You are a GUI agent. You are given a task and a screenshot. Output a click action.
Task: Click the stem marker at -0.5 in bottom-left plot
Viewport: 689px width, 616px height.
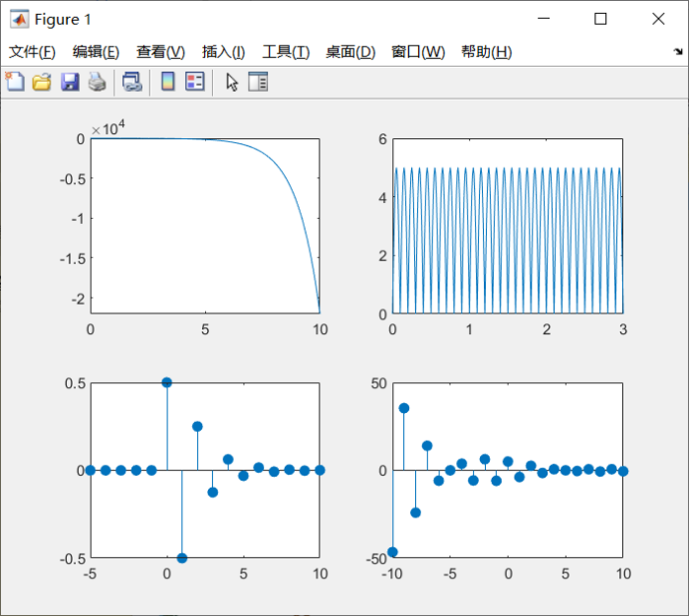(182, 558)
